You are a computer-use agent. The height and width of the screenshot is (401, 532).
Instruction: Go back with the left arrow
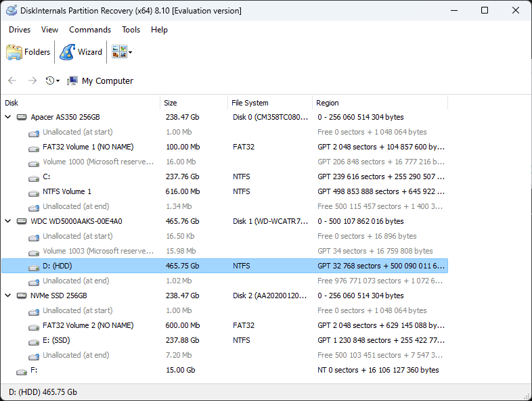(12, 80)
